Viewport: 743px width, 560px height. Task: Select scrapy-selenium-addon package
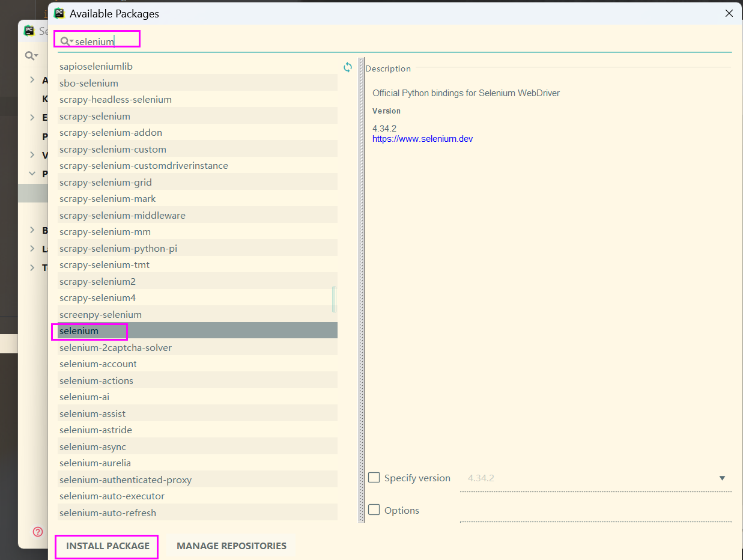tap(198, 132)
